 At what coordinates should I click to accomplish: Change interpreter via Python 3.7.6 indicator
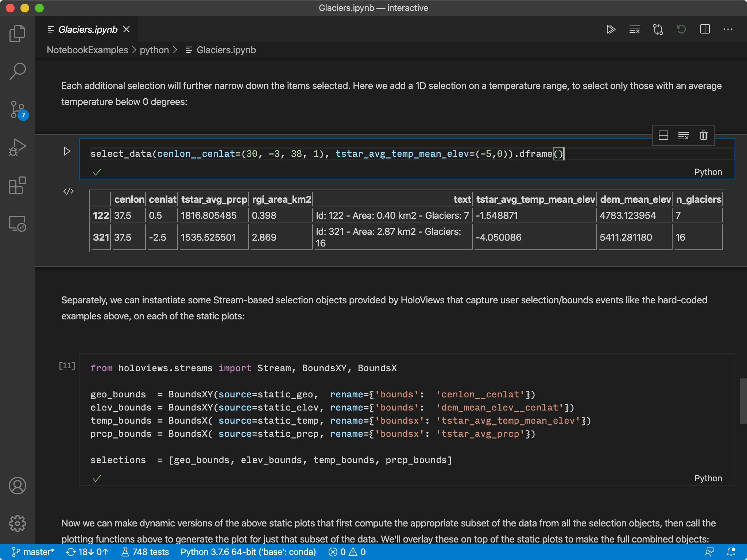coord(248,552)
